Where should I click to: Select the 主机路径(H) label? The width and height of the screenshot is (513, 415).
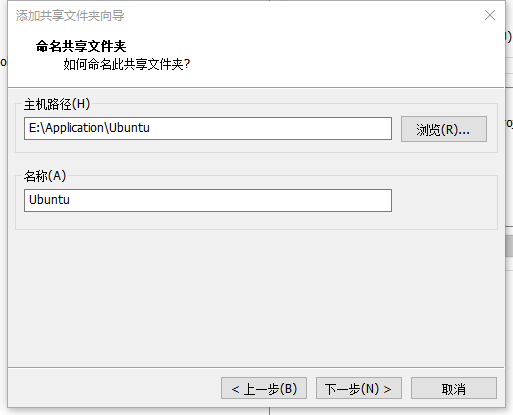tap(57, 104)
